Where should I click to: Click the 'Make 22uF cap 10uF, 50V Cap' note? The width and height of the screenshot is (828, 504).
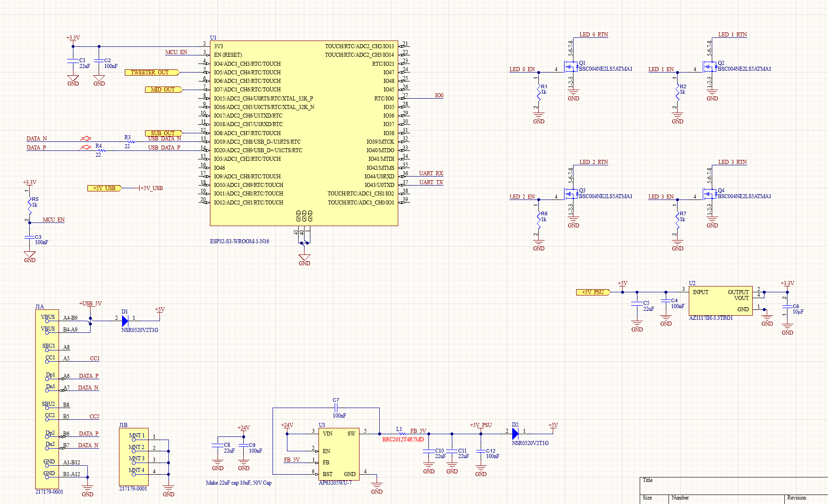[239, 483]
